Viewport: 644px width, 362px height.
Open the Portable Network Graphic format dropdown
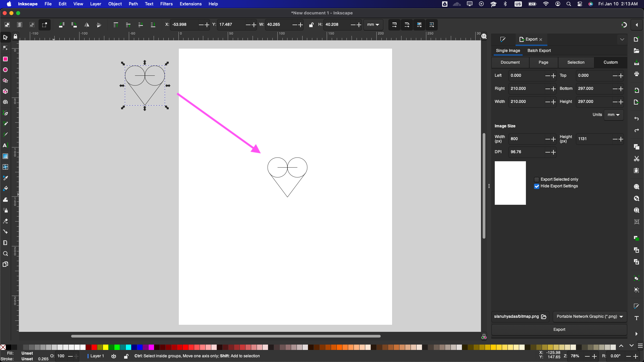coord(590,316)
